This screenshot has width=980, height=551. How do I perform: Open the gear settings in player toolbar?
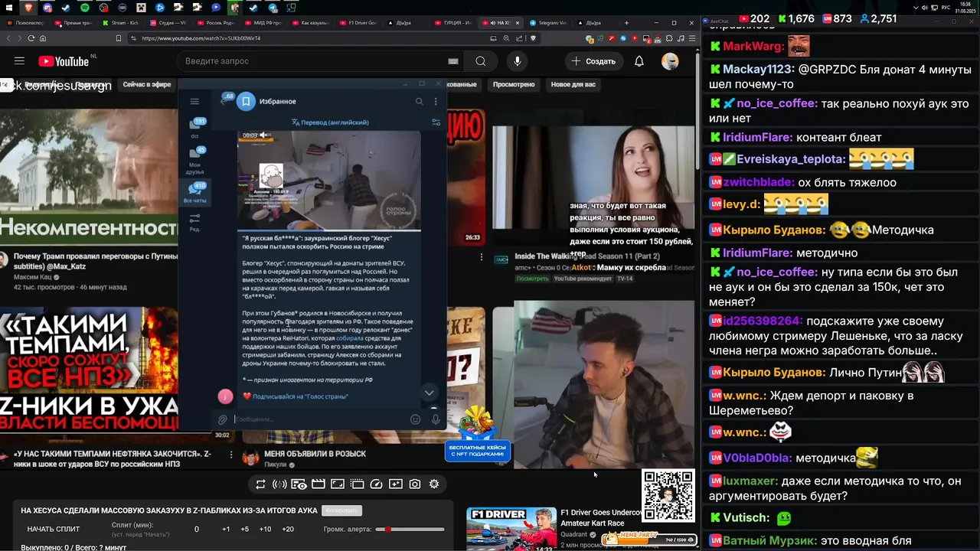point(434,484)
